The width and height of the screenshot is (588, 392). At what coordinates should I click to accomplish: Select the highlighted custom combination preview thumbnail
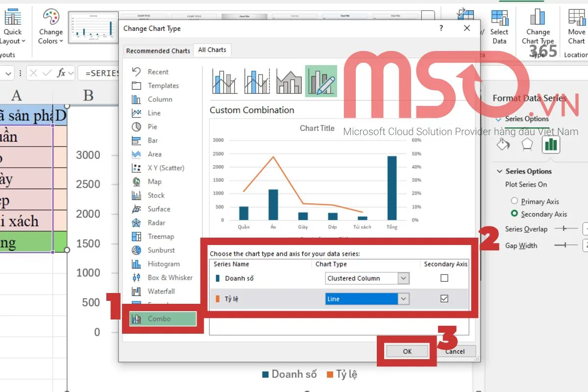tap(321, 81)
